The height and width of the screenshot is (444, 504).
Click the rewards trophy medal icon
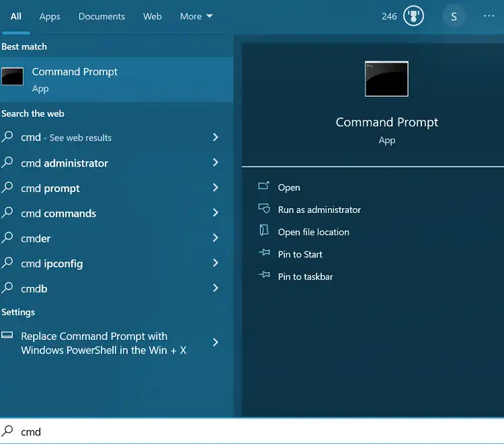coord(413,15)
